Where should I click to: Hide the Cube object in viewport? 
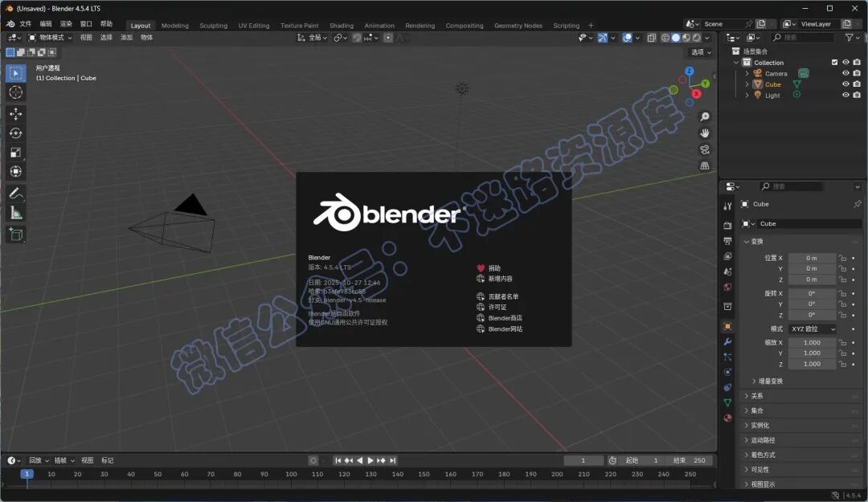pyautogui.click(x=845, y=84)
